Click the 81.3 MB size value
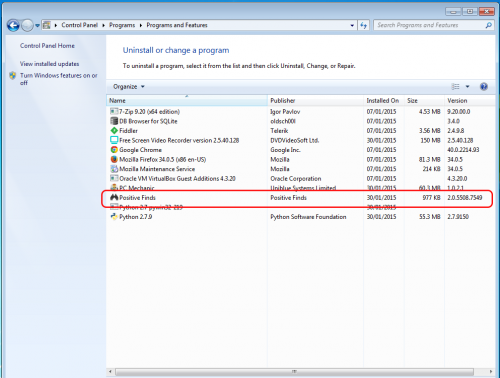Image resolution: width=500 pixels, height=378 pixels. click(x=430, y=160)
